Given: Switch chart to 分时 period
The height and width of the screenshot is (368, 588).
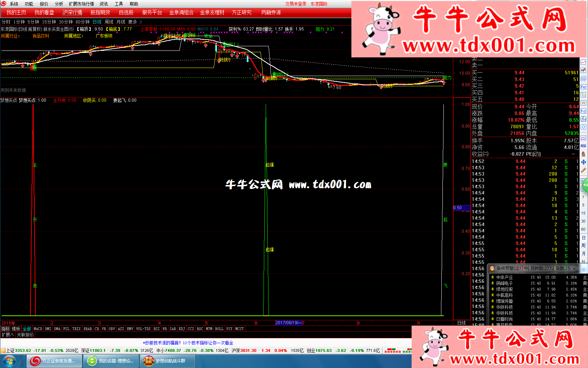Looking at the screenshot, I should point(6,22).
